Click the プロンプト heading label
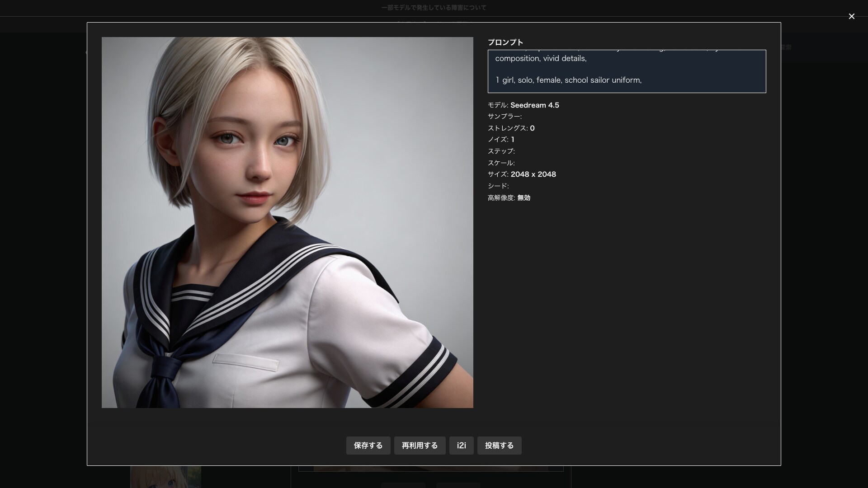 tap(505, 42)
